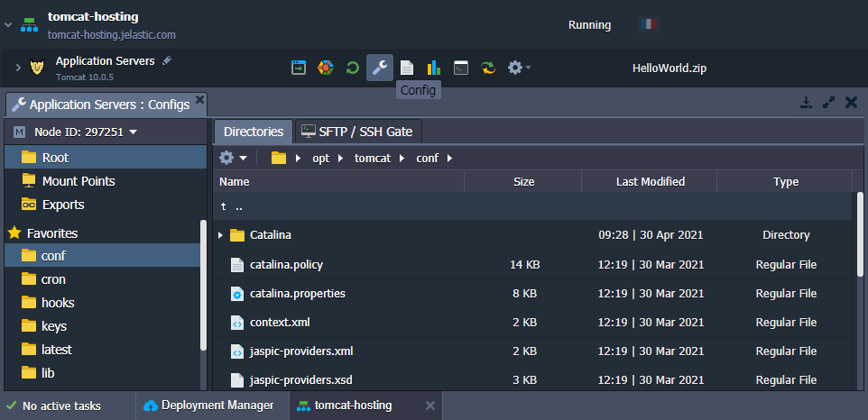Expand the Catalina directory triangle

click(x=220, y=235)
